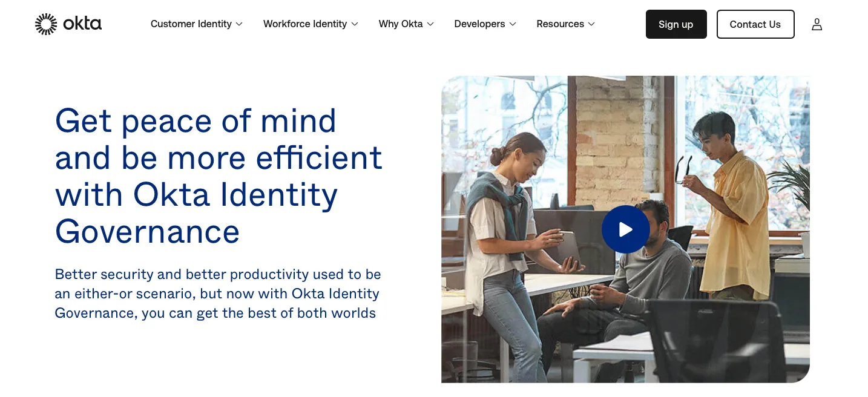Expand the chevron beside Workforce Identity
This screenshot has width=868, height=397.
point(355,24)
